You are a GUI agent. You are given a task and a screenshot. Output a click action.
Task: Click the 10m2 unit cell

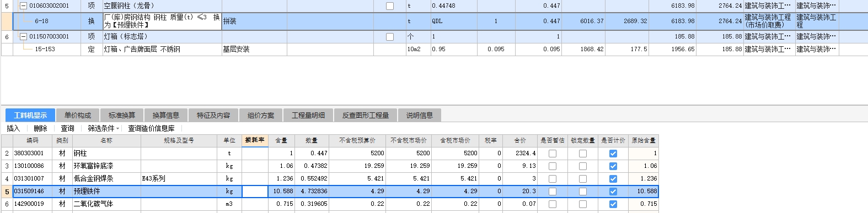point(418,50)
